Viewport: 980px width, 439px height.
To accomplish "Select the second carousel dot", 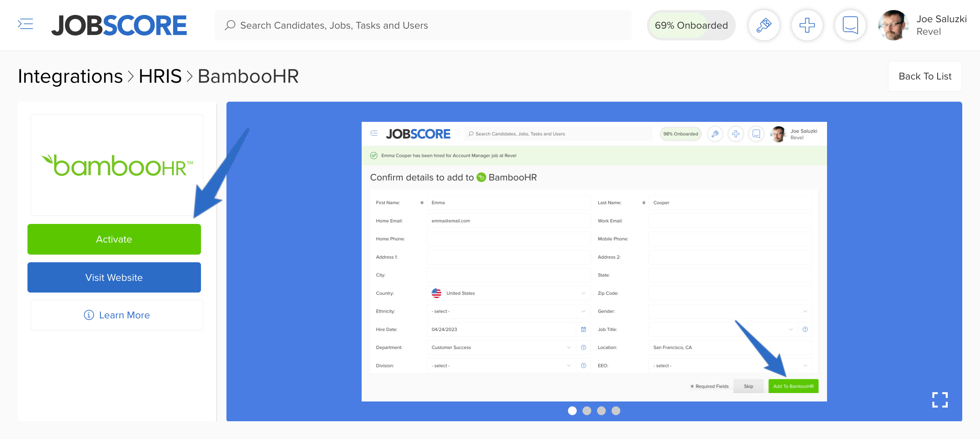I will pos(587,411).
